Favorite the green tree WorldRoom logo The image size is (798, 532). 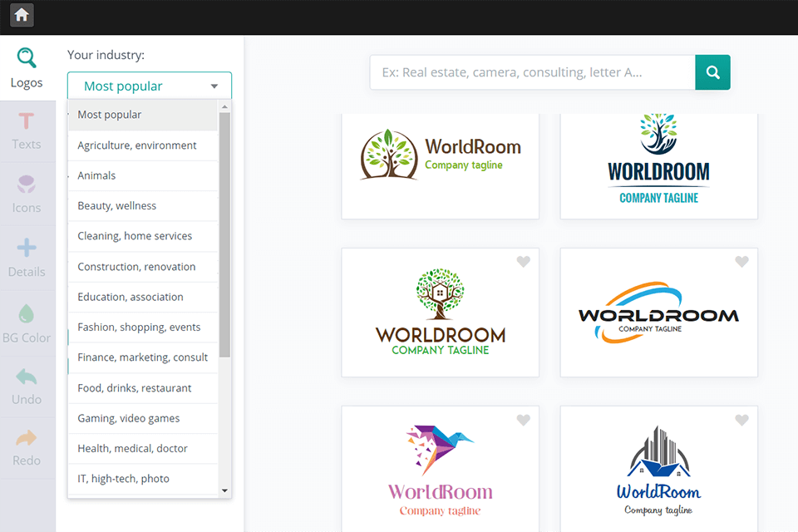(523, 261)
